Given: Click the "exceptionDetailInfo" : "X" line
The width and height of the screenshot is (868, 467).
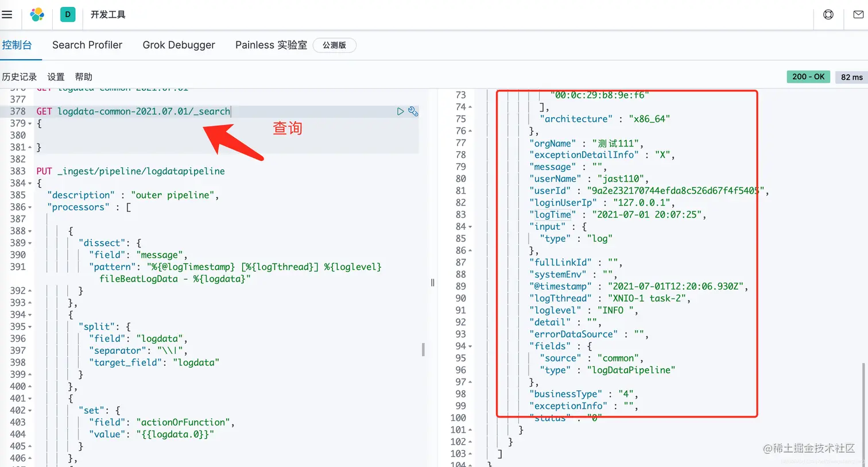Looking at the screenshot, I should click(x=602, y=155).
